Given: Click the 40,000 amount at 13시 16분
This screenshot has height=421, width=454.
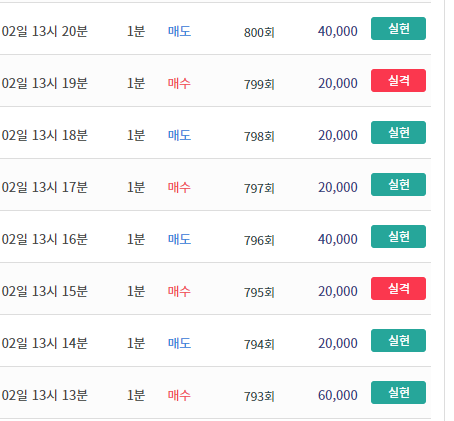Looking at the screenshot, I should pos(338,239).
